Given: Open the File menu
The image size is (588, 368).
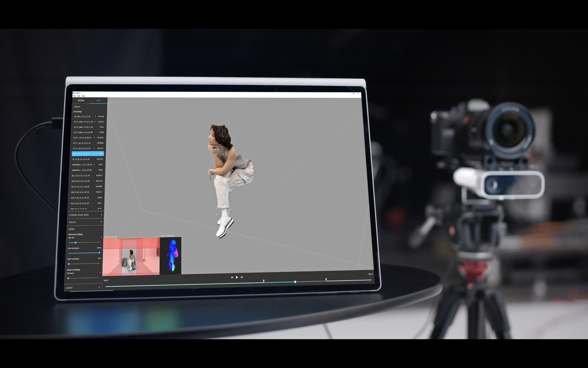Looking at the screenshot, I should pyautogui.click(x=74, y=96).
